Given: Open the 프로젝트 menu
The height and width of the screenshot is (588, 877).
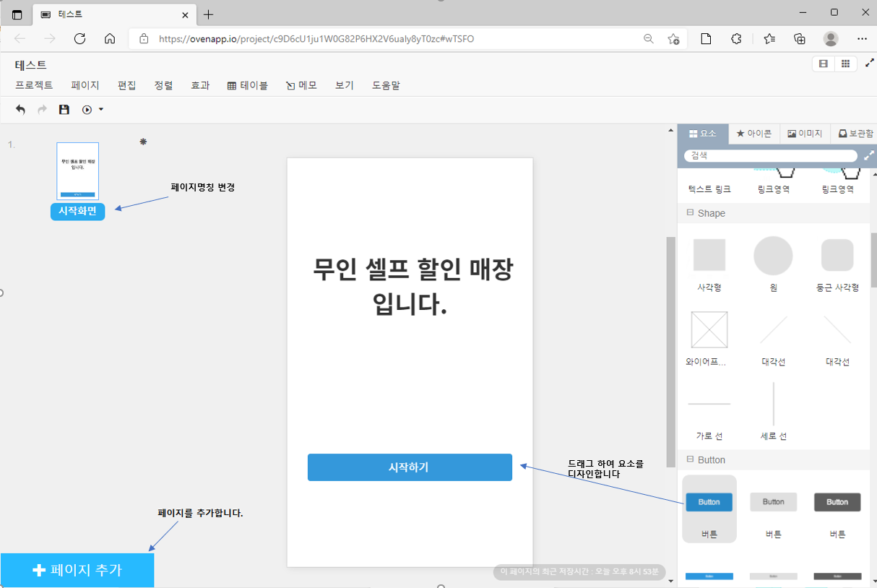Looking at the screenshot, I should pos(34,85).
